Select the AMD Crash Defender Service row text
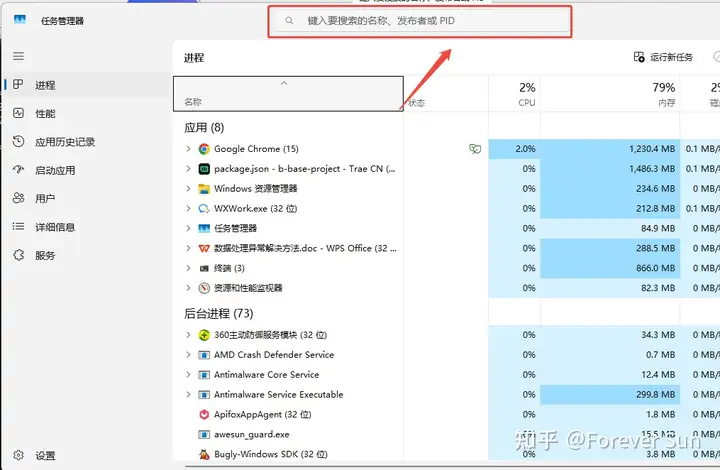 click(x=274, y=355)
